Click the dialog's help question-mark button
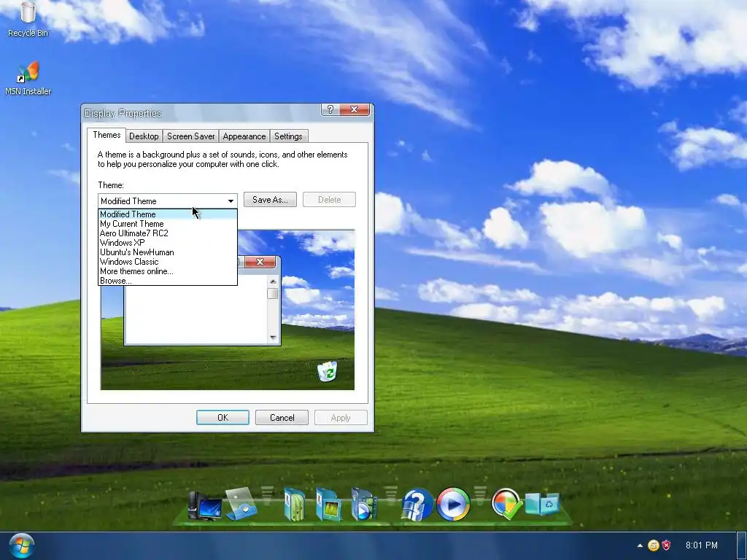Screen dimensions: 747x560 pyautogui.click(x=330, y=109)
